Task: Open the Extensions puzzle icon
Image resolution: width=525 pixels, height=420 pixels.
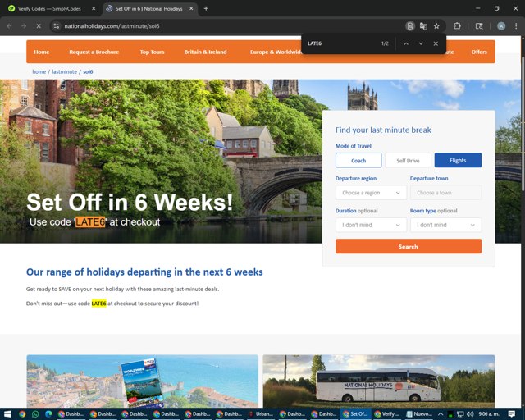Action: pyautogui.click(x=457, y=25)
